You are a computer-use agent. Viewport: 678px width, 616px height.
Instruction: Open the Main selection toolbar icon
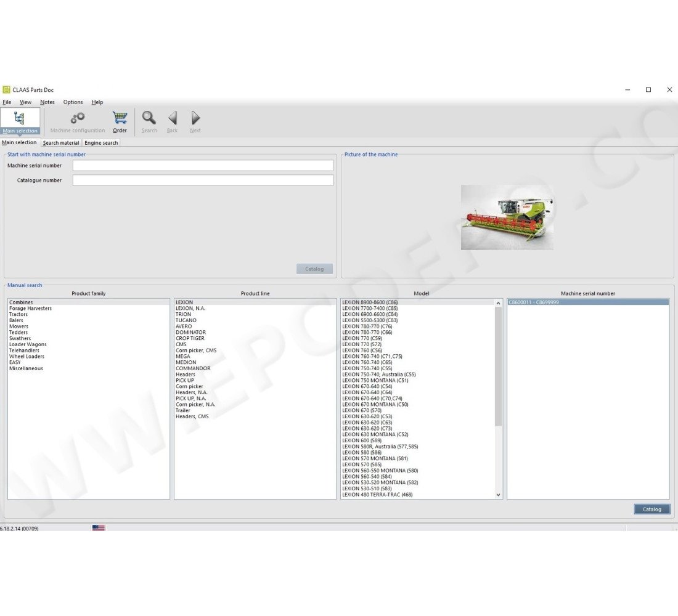20,122
